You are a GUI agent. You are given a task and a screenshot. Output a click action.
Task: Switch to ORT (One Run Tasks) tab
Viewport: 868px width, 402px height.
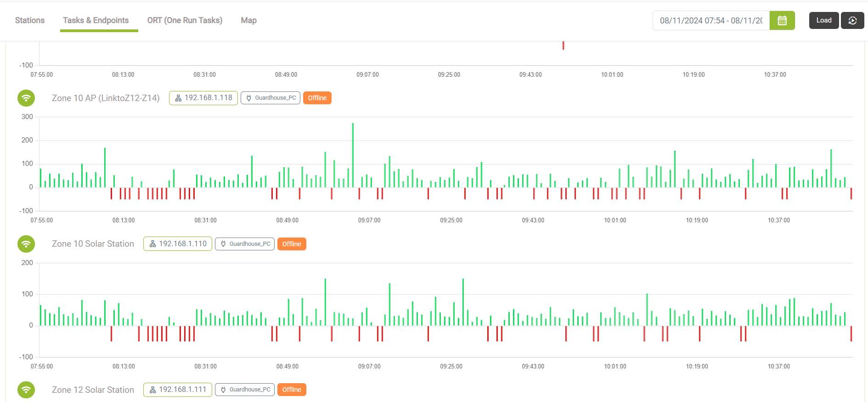(185, 20)
